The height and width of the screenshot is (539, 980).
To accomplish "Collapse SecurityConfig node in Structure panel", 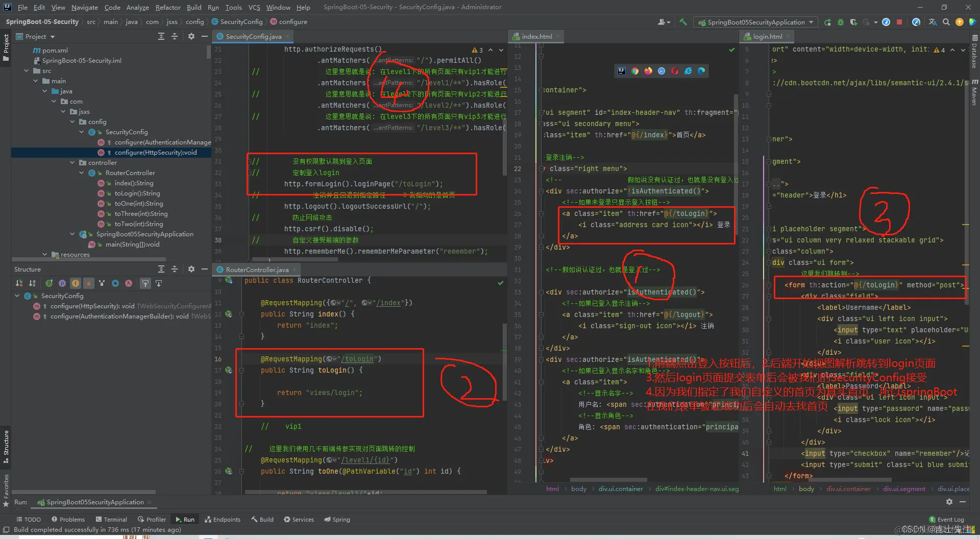I will [x=17, y=296].
